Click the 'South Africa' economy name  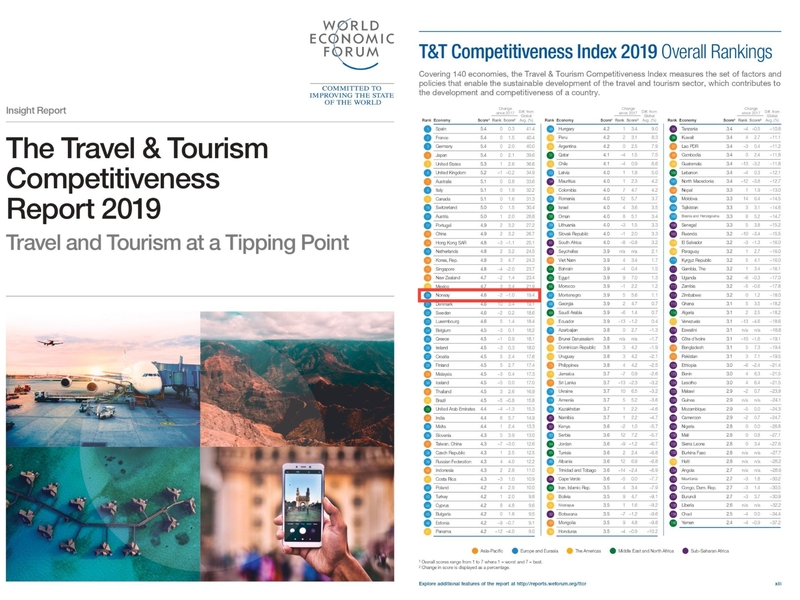point(569,242)
